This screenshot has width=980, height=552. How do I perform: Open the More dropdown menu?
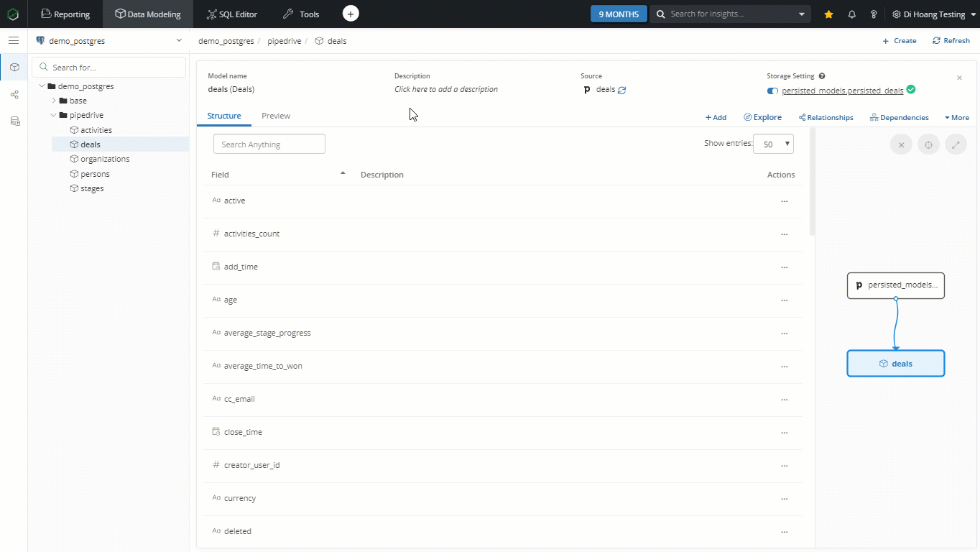coord(956,117)
